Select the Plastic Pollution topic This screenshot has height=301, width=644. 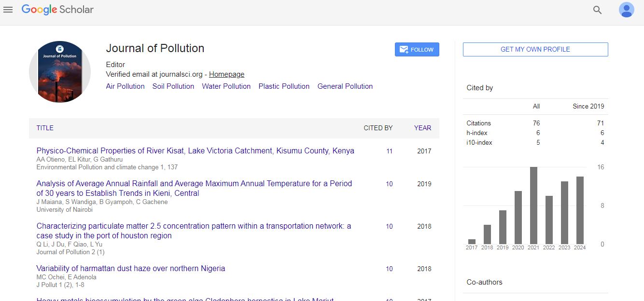pos(284,86)
